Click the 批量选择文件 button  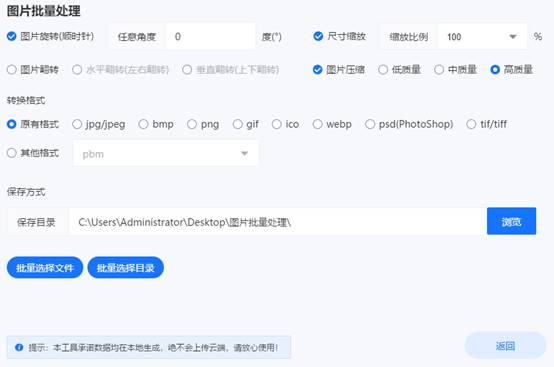[45, 268]
